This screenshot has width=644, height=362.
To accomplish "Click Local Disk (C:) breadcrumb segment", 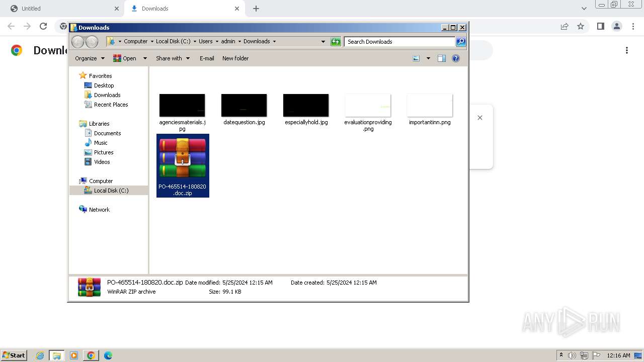I will tap(173, 42).
